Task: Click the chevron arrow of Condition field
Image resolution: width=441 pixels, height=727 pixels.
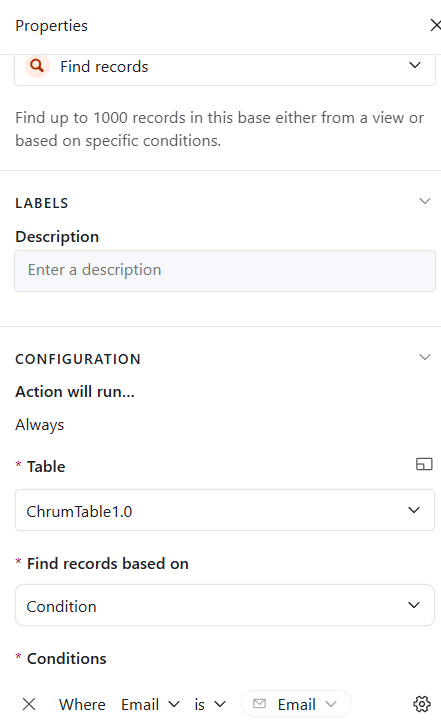Action: tap(414, 605)
